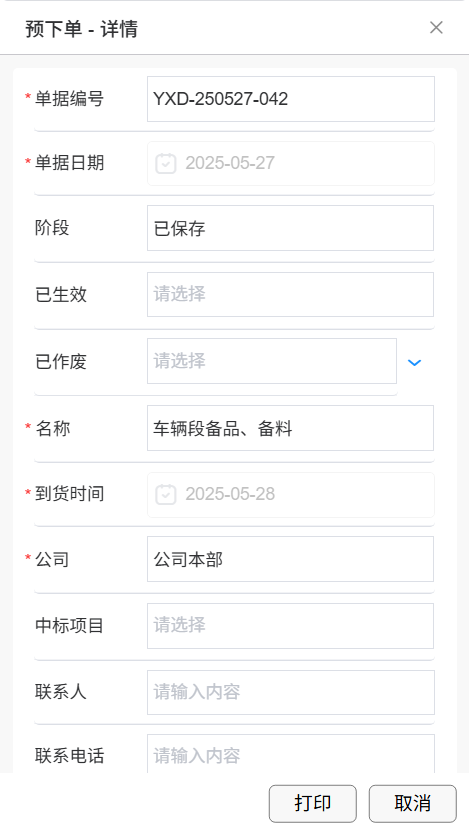Click the 已生效 field label
The image size is (469, 834).
[61, 295]
